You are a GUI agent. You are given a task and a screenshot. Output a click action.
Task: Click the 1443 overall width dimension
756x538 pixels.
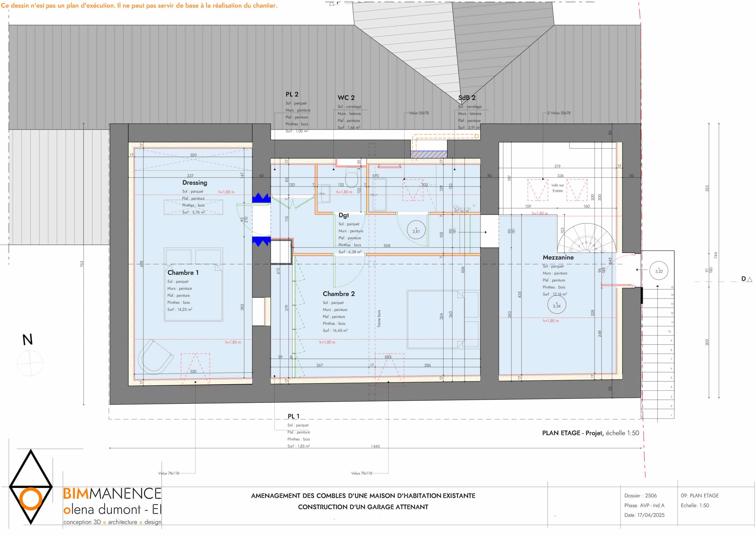pos(375,446)
